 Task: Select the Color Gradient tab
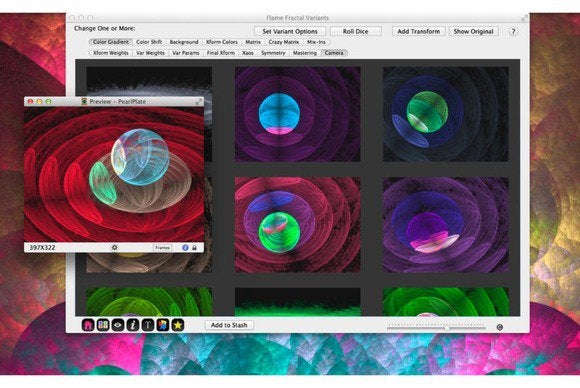coord(111,42)
